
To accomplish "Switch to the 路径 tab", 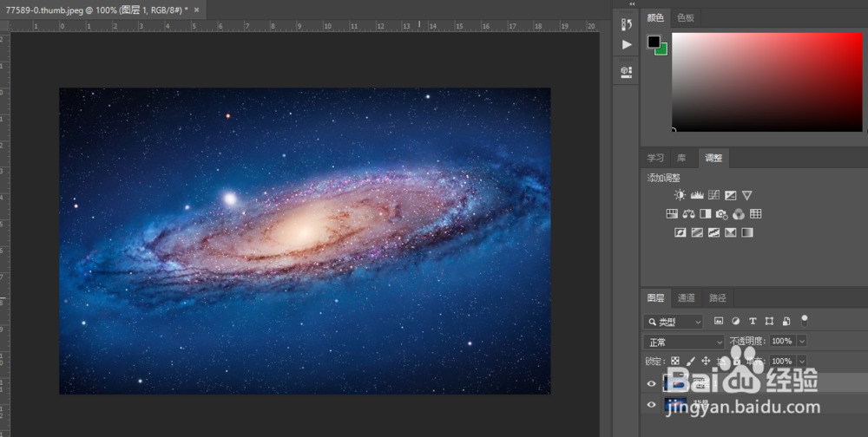I will 718,298.
